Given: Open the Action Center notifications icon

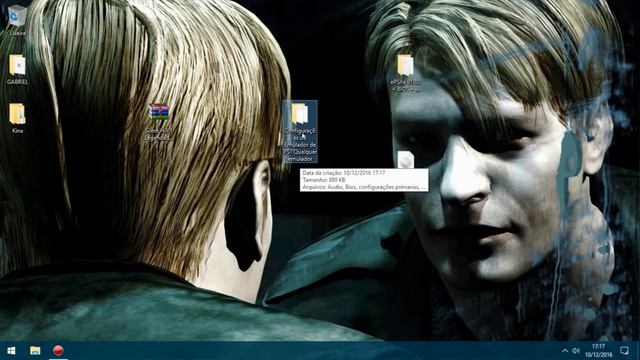Looking at the screenshot, I should click(624, 351).
